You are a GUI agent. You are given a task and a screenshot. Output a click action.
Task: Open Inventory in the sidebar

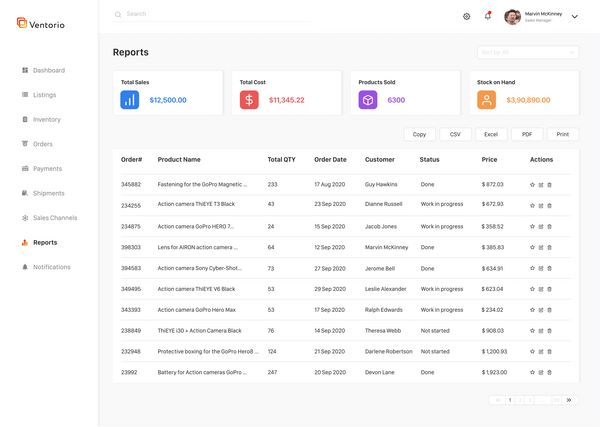click(x=46, y=119)
